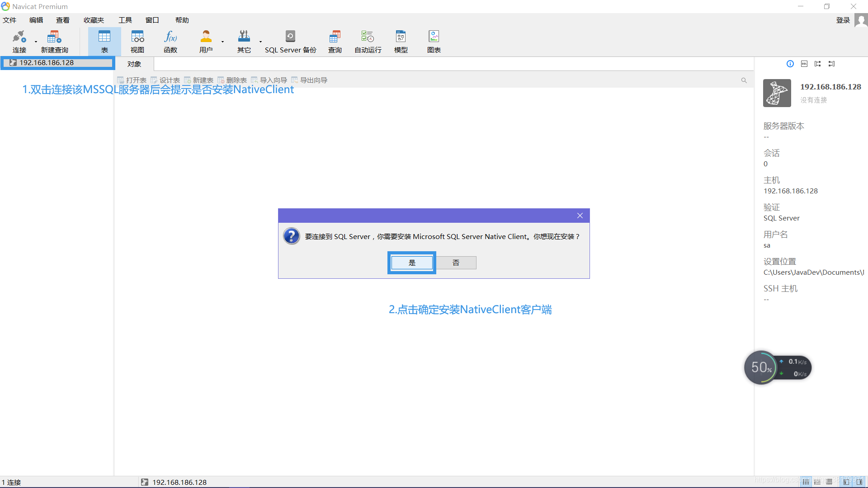Click the user avatar beside 登录

861,20
